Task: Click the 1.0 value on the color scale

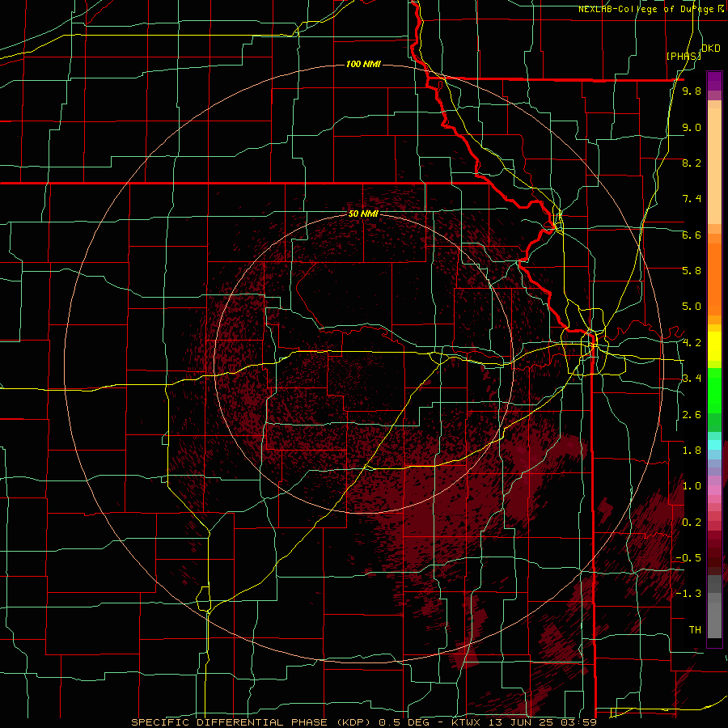Action: click(692, 486)
